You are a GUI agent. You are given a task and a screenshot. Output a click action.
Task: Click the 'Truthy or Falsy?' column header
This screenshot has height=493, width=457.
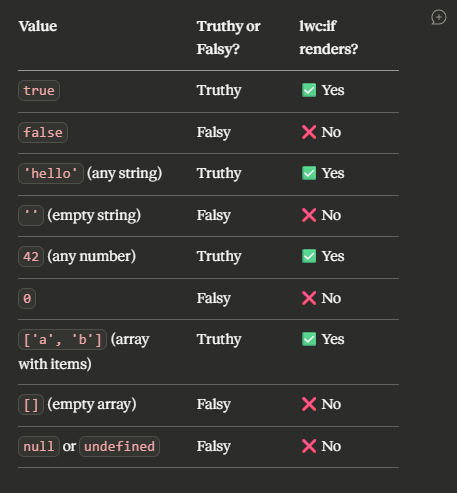coord(229,38)
